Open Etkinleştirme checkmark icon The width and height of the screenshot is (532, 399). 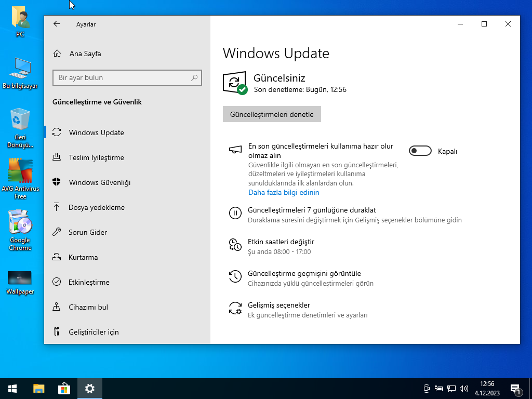tap(57, 282)
